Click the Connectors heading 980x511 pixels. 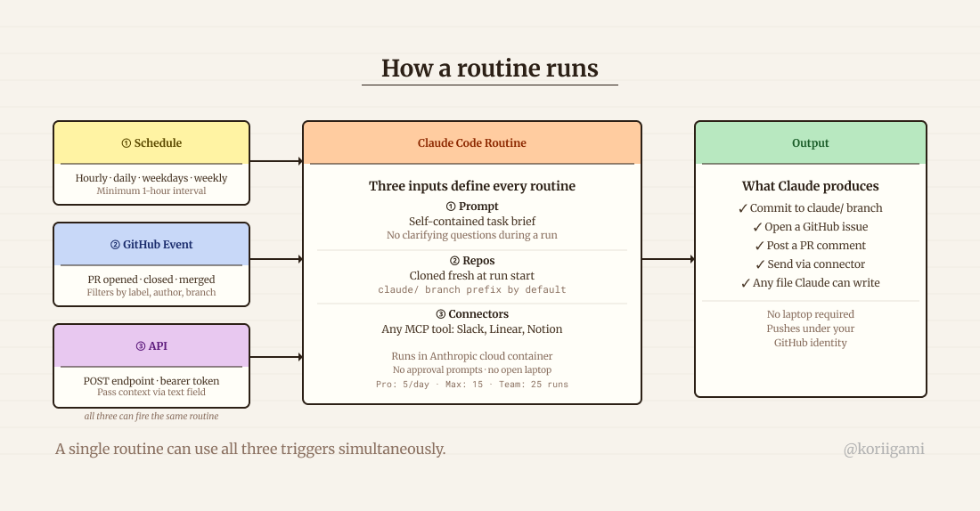(x=472, y=314)
